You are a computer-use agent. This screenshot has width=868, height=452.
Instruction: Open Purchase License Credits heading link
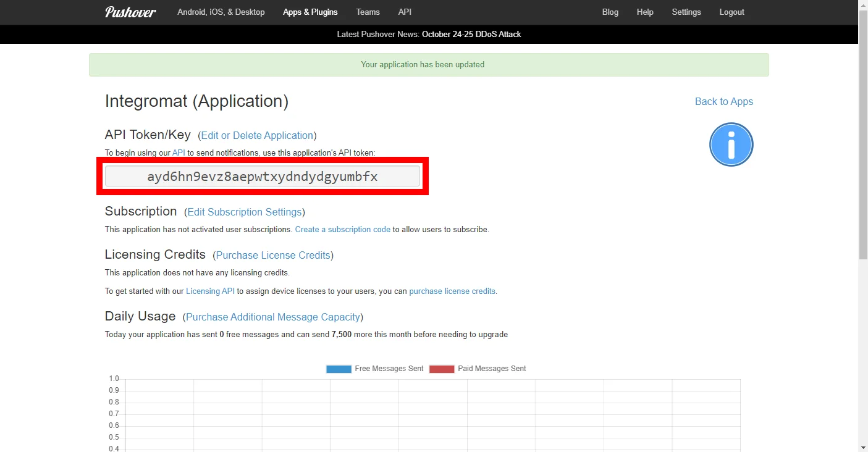(x=273, y=255)
